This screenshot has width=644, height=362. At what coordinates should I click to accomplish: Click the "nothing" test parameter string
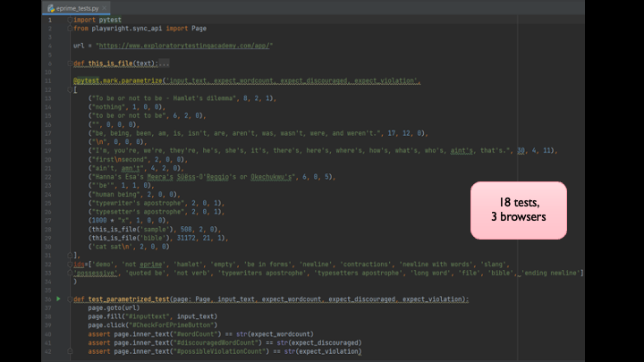tap(108, 106)
